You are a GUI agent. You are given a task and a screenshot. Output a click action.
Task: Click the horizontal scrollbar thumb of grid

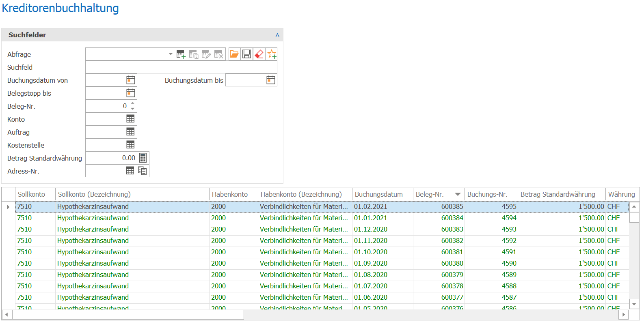[128, 315]
